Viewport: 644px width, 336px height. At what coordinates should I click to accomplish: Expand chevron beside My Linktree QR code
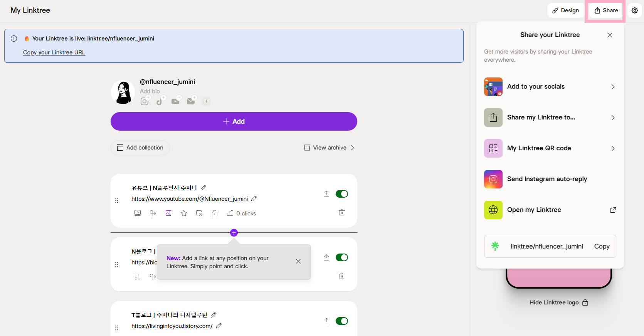pos(613,148)
